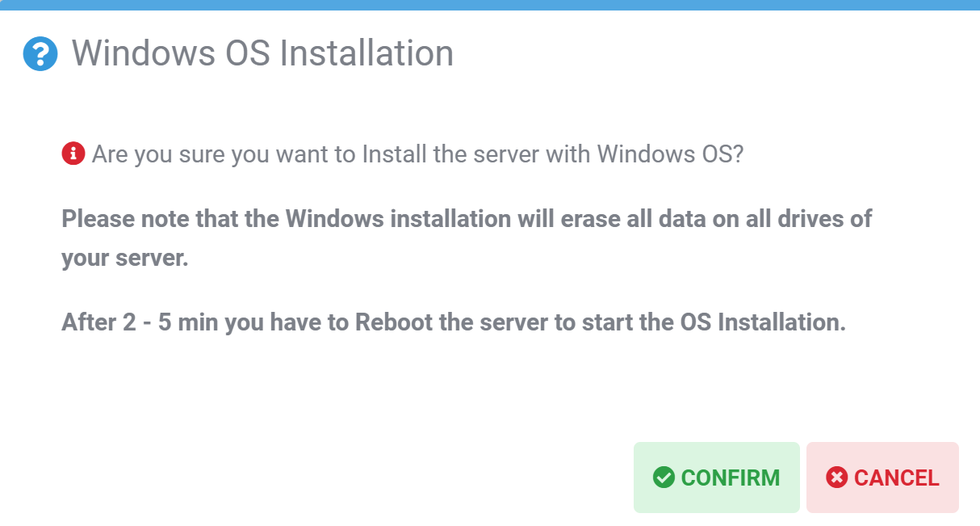This screenshot has height=526, width=980.
Task: Confirm the Windows OS installation
Action: tap(716, 478)
